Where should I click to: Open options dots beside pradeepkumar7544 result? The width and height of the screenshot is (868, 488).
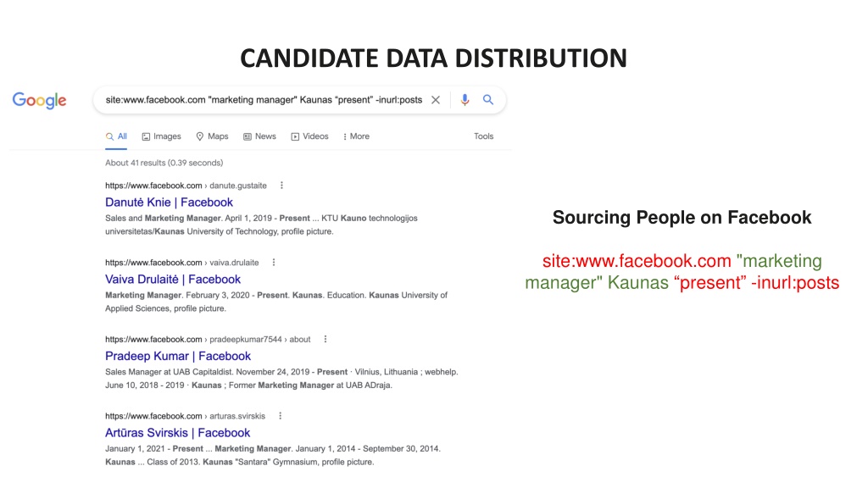tap(325, 339)
